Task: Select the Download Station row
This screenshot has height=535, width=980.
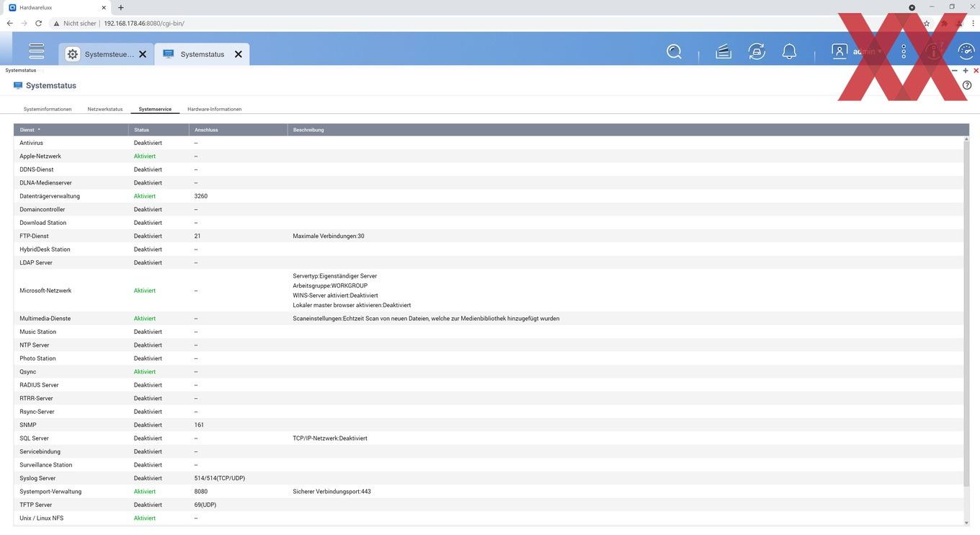Action: coord(489,223)
